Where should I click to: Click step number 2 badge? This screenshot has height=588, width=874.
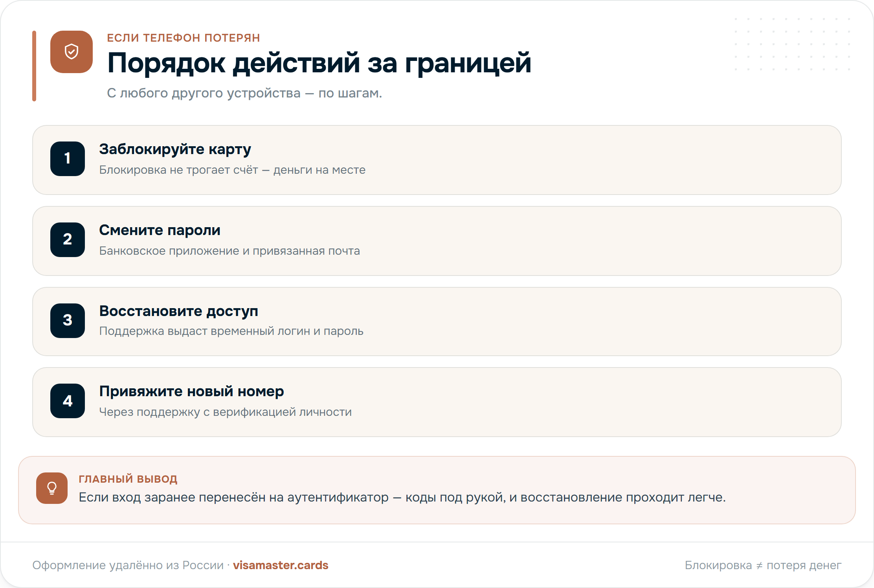tap(68, 240)
